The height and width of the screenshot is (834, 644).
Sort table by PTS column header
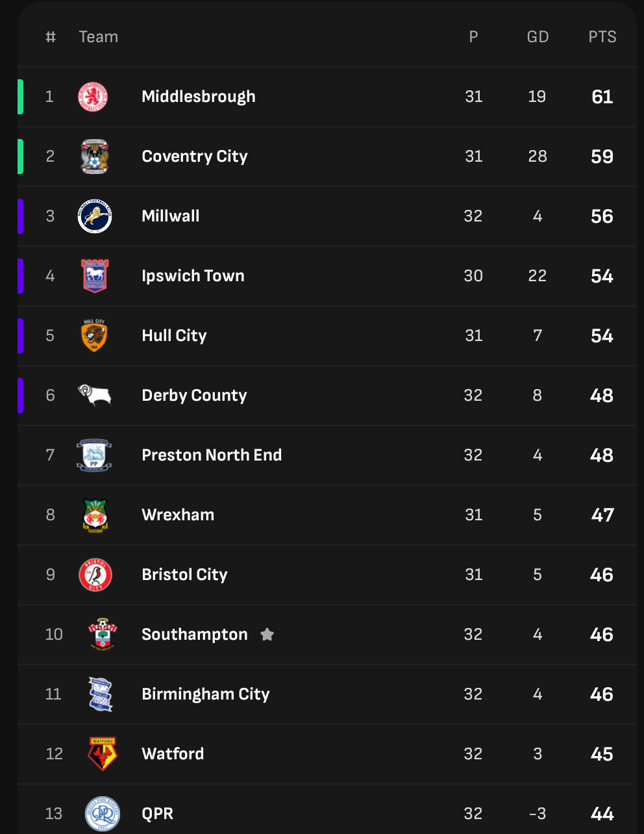602,37
